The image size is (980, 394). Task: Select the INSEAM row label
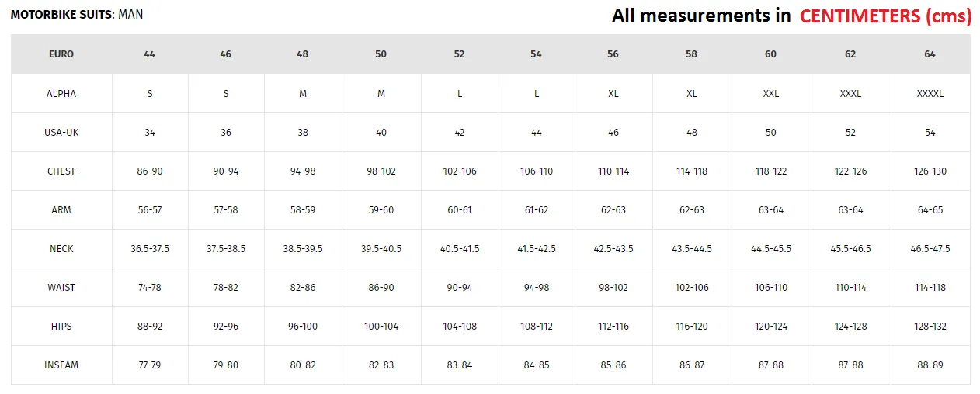pos(61,365)
